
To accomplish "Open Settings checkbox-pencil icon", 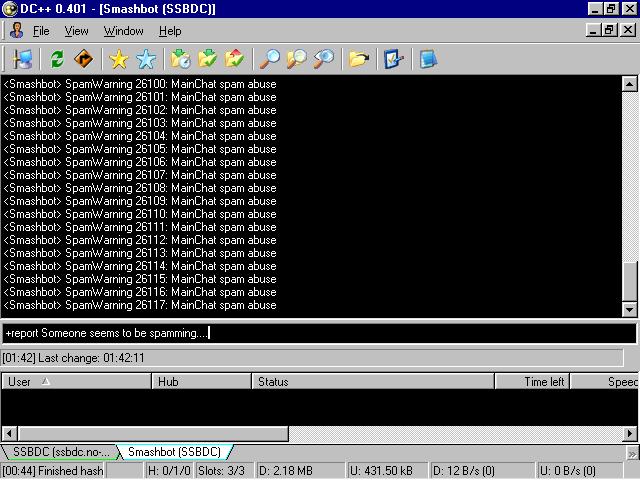I will pyautogui.click(x=393, y=60).
